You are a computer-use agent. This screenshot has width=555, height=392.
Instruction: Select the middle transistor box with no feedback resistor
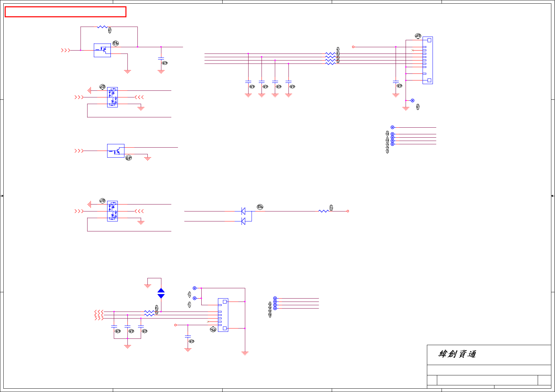[116, 151]
